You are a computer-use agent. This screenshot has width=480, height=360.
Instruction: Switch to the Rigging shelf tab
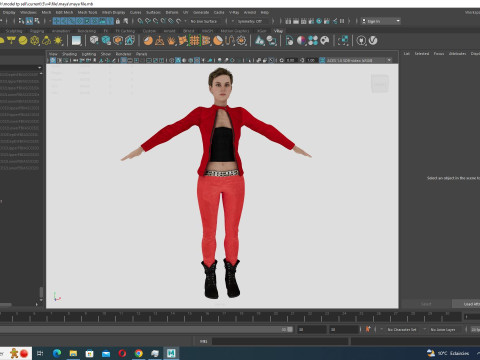tap(37, 31)
